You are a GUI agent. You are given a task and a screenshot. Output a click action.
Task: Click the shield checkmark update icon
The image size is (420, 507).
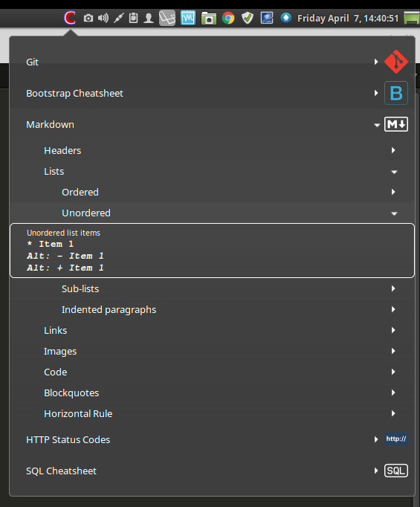pyautogui.click(x=248, y=18)
